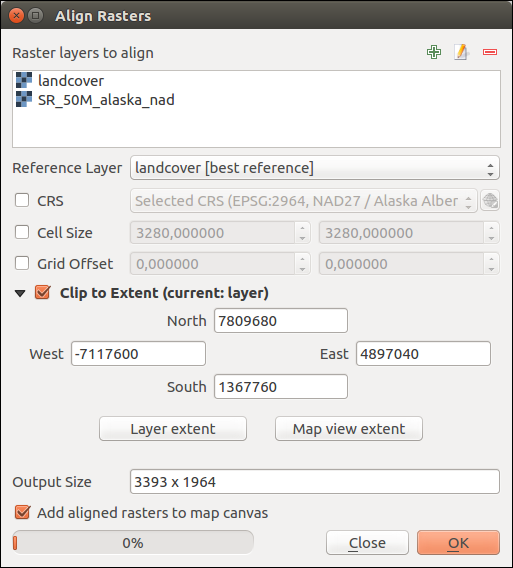Click the progress bar showing 0%
Viewport: 513px width, 568px height.
tap(133, 543)
